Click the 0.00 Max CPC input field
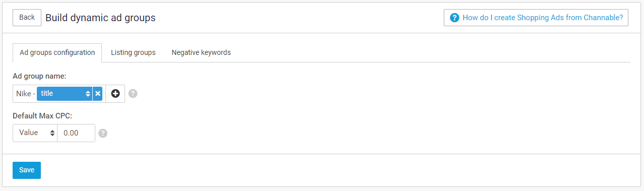This screenshot has width=644, height=191. pyautogui.click(x=76, y=133)
